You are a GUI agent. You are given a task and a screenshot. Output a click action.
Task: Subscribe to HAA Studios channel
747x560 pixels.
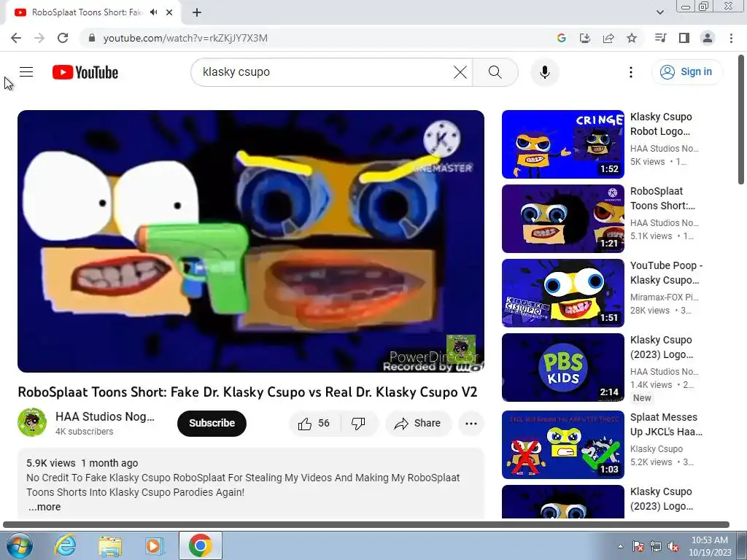pyautogui.click(x=212, y=424)
